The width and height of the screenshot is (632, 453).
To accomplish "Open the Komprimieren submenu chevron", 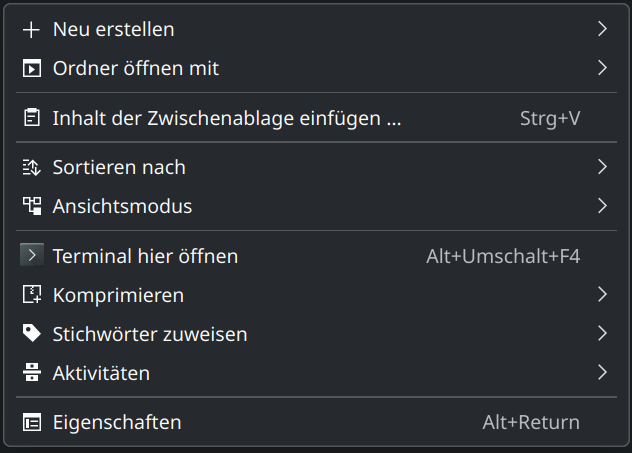I will click(x=602, y=295).
